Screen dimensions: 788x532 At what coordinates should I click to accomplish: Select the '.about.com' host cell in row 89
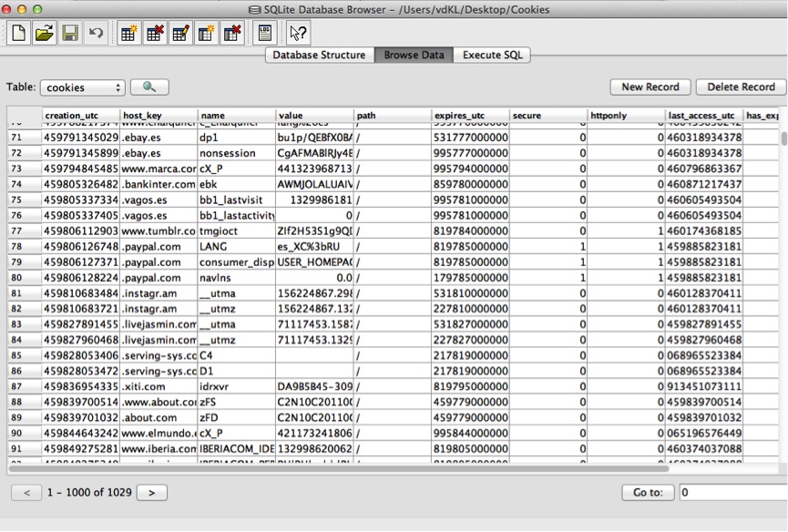pos(159,417)
